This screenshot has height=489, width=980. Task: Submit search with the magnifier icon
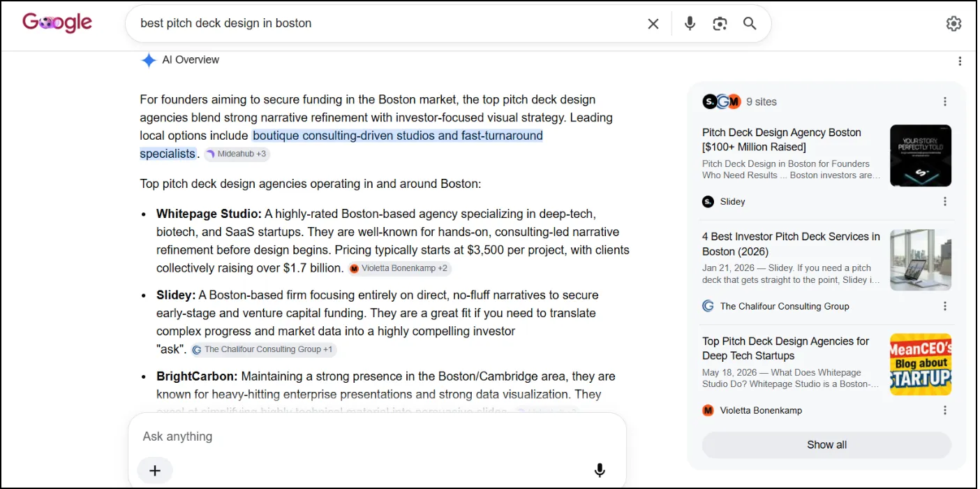[750, 24]
